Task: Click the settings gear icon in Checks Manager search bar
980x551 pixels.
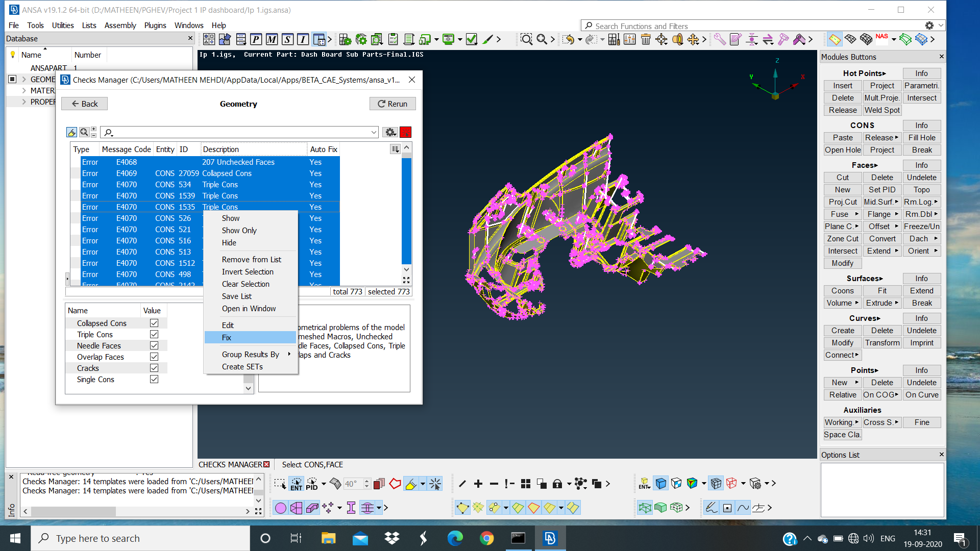Action: click(x=390, y=132)
